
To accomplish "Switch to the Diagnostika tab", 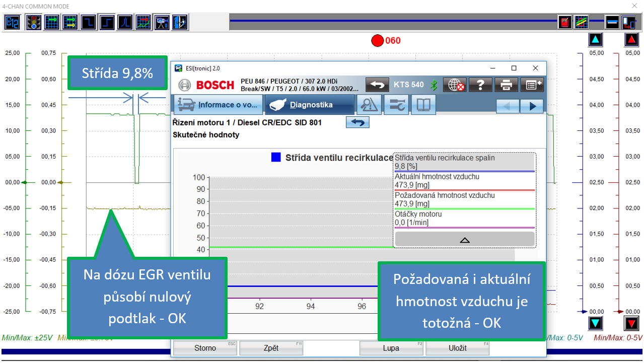I will point(310,105).
